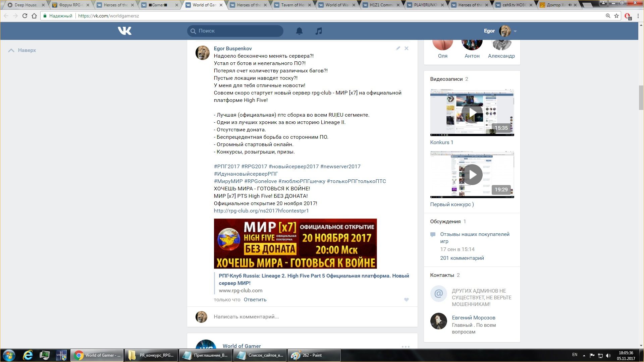Click the page vertical scrollbar thumb
Screen dimensions: 644x362
pos(641,98)
